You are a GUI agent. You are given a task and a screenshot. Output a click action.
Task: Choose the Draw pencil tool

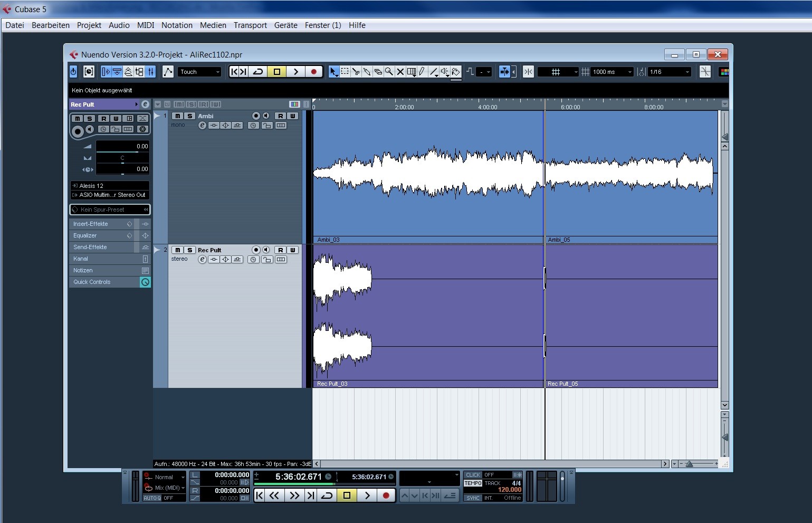[x=422, y=72]
